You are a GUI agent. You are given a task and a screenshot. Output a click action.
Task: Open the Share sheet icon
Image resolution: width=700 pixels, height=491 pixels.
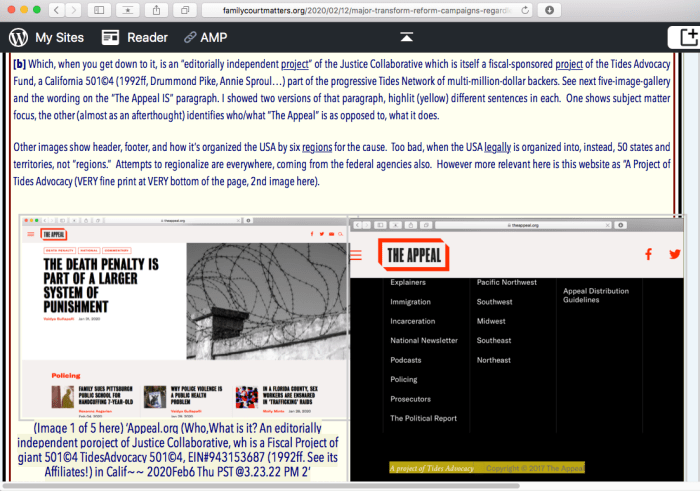point(157,10)
